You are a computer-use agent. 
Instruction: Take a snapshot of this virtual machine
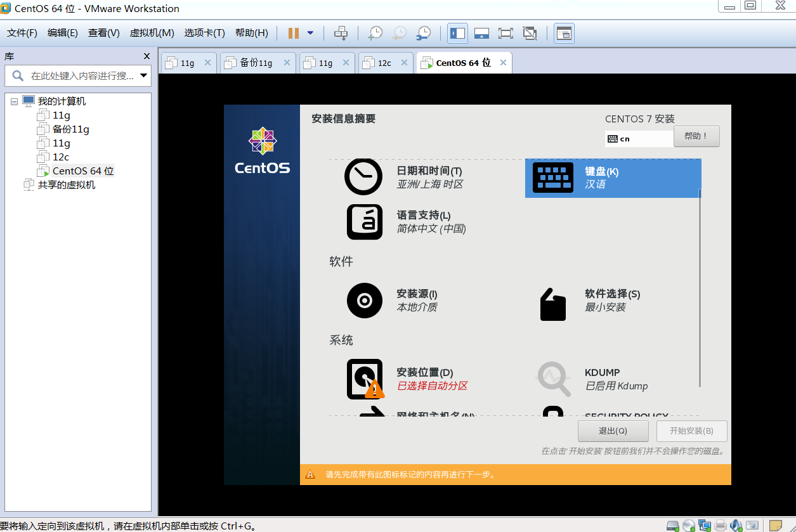[x=375, y=33]
